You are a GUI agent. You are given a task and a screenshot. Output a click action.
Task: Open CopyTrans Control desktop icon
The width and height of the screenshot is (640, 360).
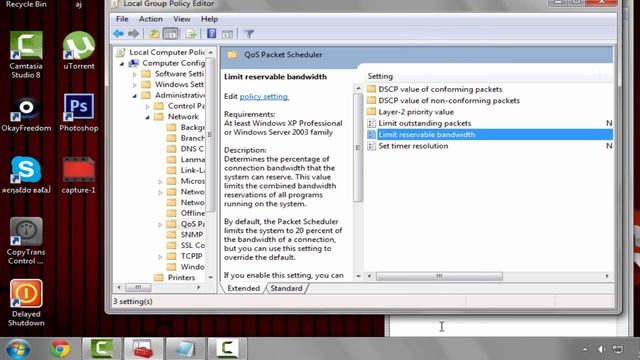pos(26,241)
